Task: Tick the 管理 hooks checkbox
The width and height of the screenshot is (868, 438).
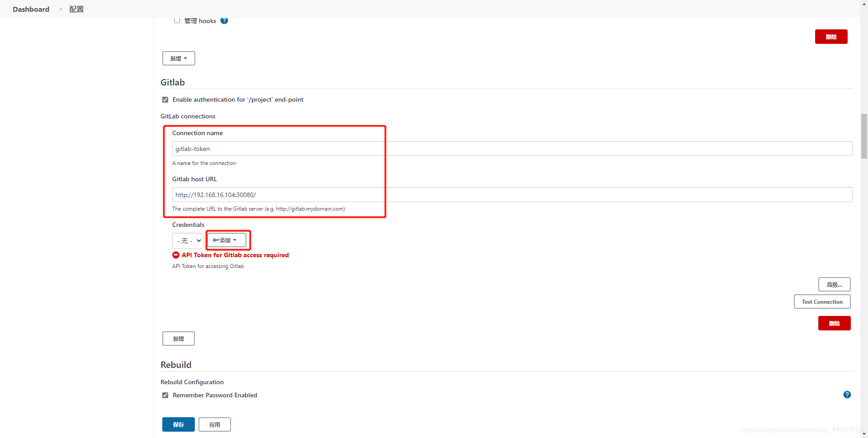Action: 177,20
